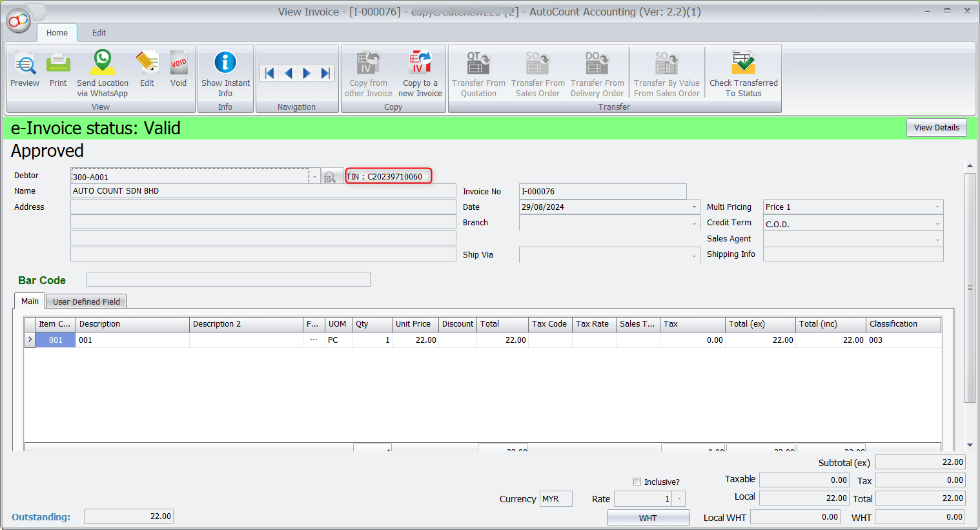The width and height of the screenshot is (980, 530).
Task: Open the currency Rate dropdown
Action: [679, 499]
